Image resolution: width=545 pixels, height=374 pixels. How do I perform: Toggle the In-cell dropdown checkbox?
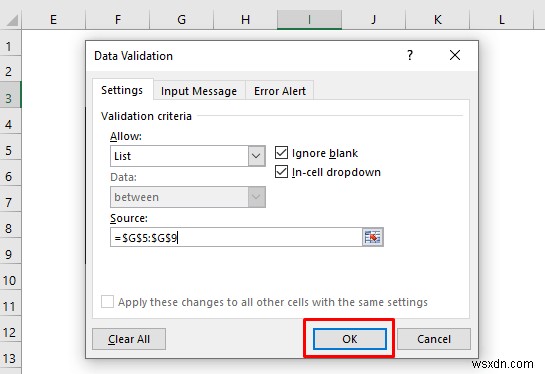pos(281,172)
